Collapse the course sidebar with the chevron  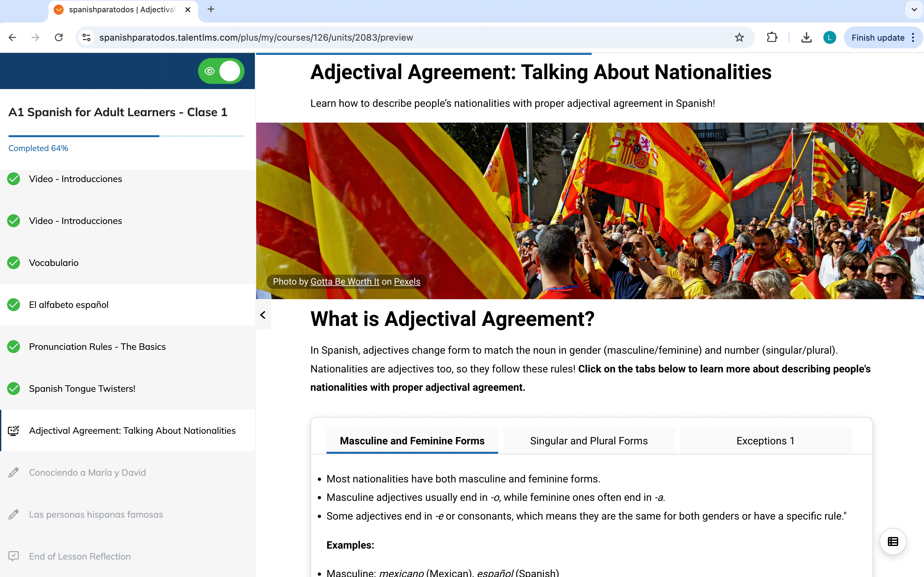263,315
